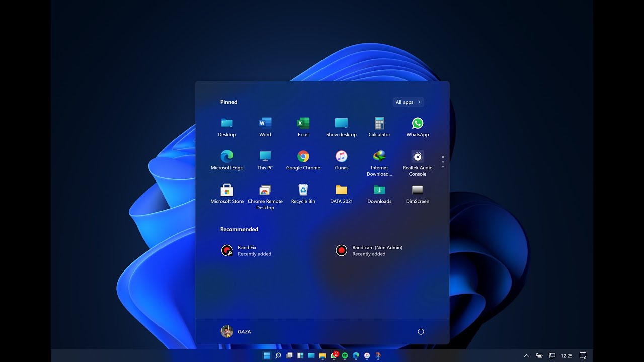Viewport: 644px width, 362px height.
Task: Open Task View on the taskbar
Action: pos(289,355)
